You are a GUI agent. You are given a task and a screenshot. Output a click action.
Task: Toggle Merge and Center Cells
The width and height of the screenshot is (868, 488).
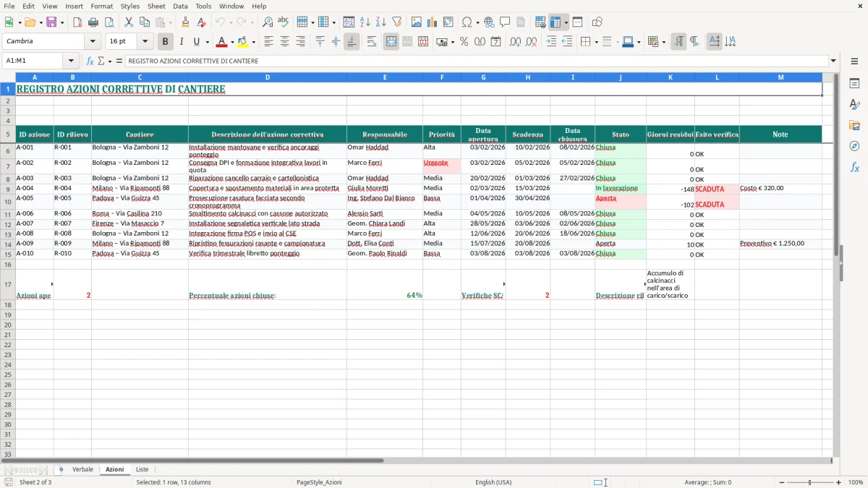[391, 42]
